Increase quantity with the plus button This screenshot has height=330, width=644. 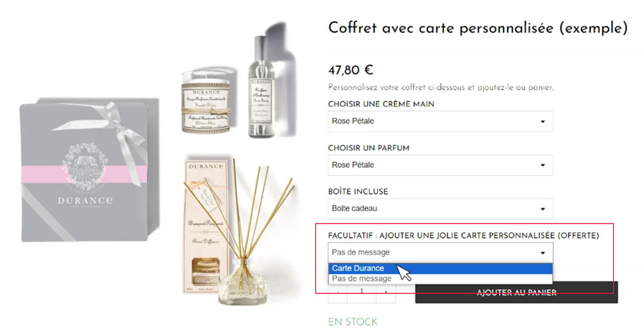click(x=386, y=293)
